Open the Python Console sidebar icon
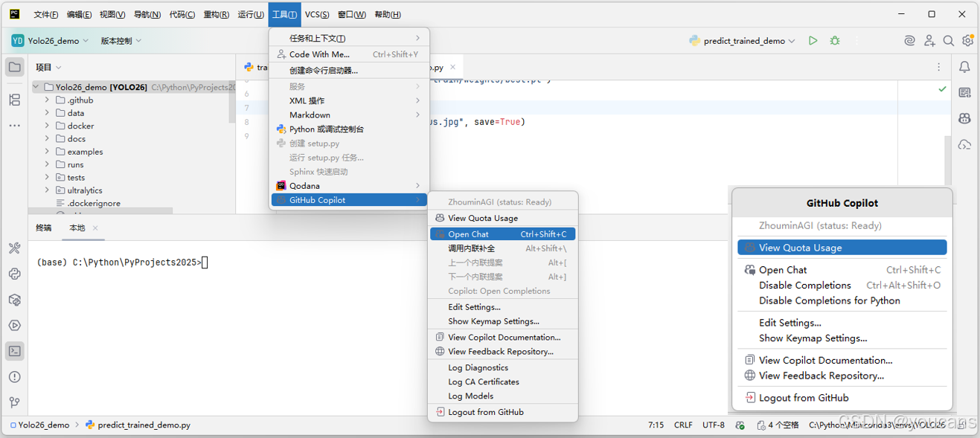 pyautogui.click(x=14, y=274)
